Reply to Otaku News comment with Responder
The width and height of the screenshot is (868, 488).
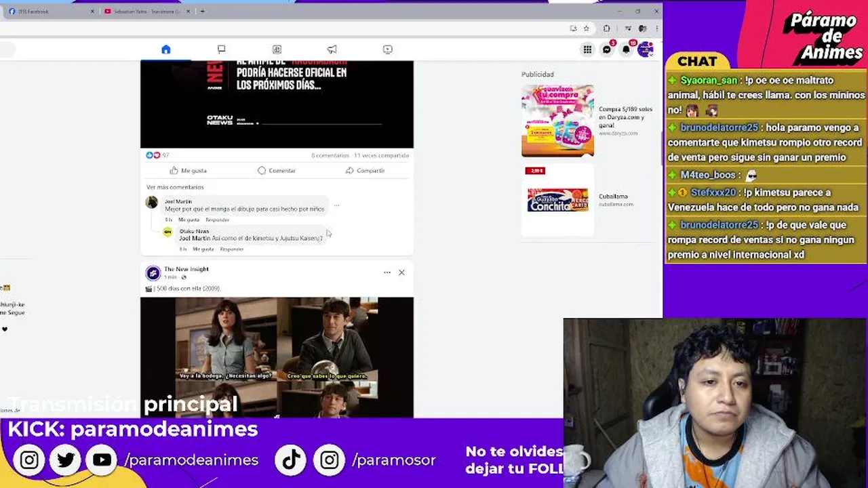232,249
